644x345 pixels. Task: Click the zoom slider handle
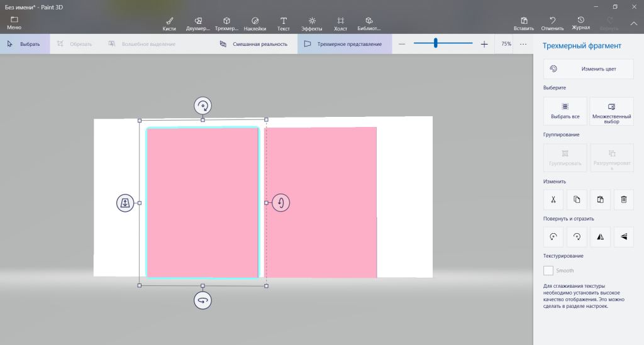tap(435, 43)
